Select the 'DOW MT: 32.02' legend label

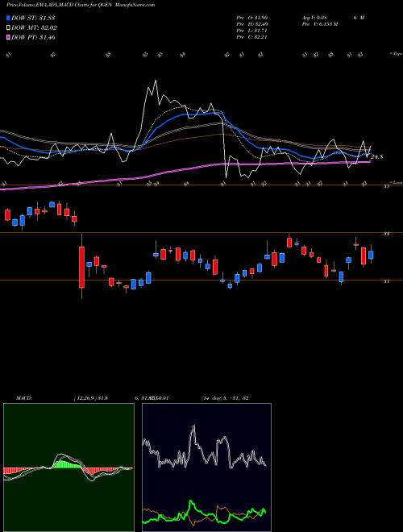(x=34, y=28)
